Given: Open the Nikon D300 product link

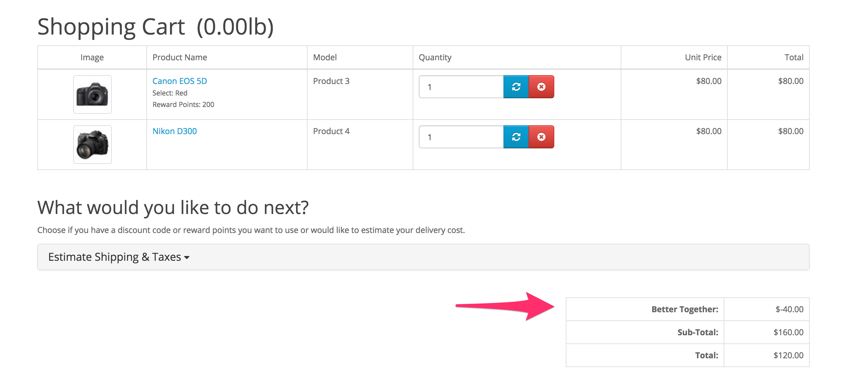Looking at the screenshot, I should click(x=174, y=131).
